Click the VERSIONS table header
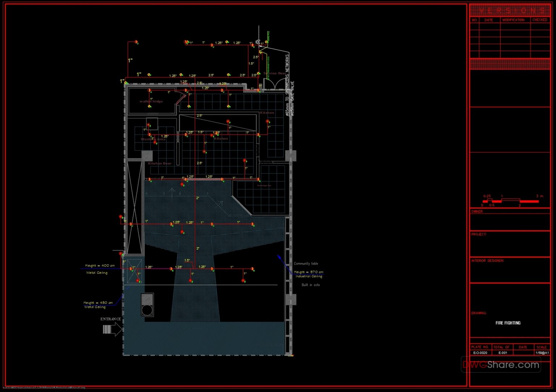The width and height of the screenshot is (556, 392). [x=509, y=10]
